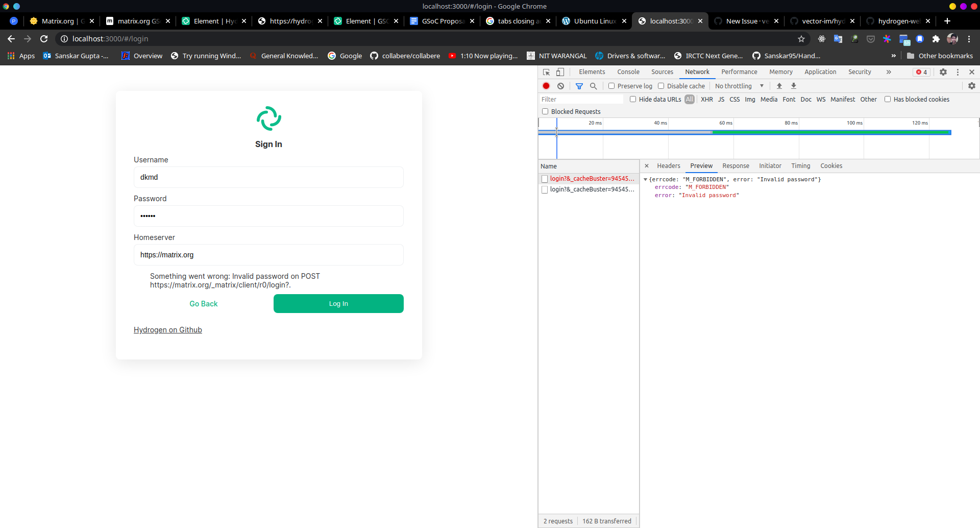
Task: Tick checkbox of the red failed login request
Action: [545, 179]
